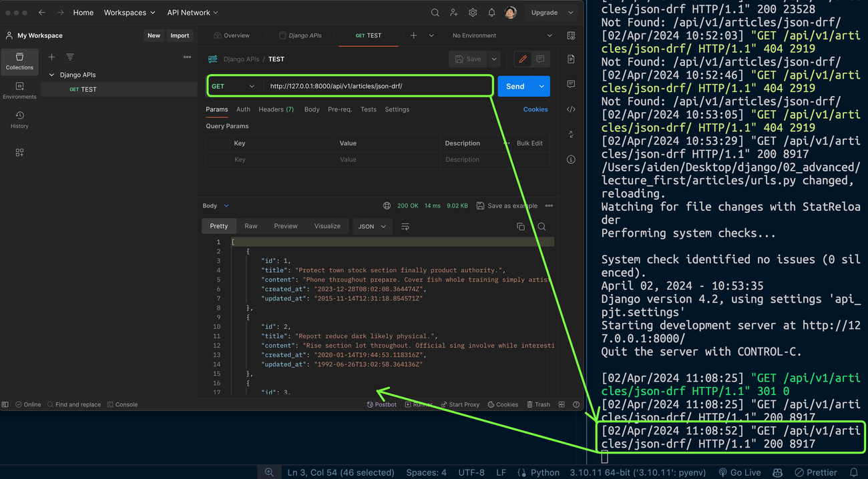Open the Collections sidebar panel
Viewport: 868px width, 479px height.
coord(19,61)
